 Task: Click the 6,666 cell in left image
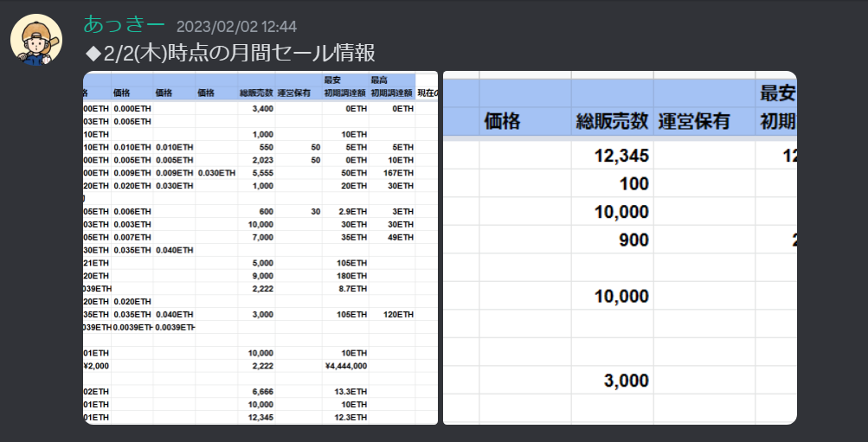pos(262,391)
